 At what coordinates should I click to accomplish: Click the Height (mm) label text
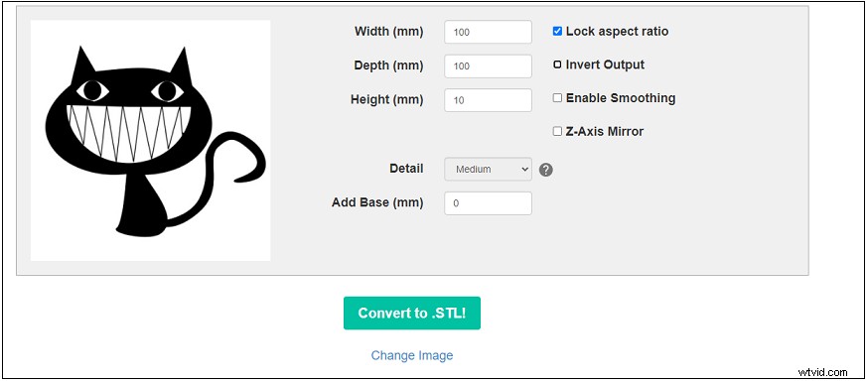pos(387,99)
